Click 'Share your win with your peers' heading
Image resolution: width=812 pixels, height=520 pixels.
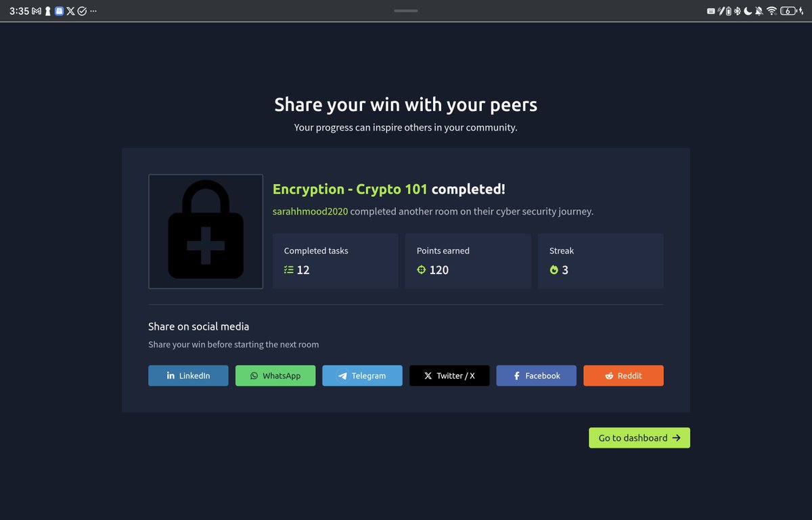coord(406,105)
